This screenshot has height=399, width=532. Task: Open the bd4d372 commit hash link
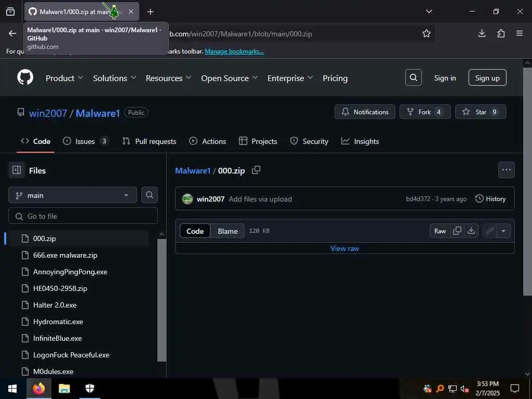[x=418, y=199]
